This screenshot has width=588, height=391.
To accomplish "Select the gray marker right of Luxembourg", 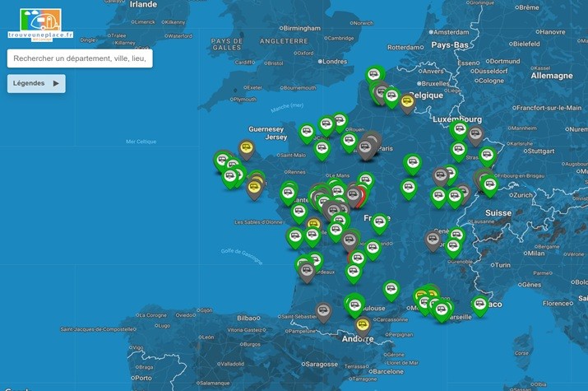I will click(475, 134).
